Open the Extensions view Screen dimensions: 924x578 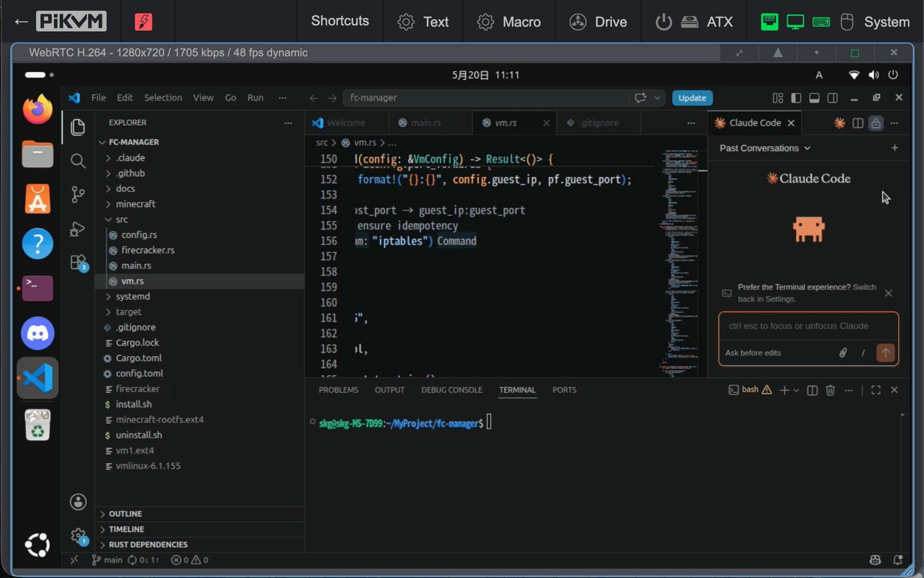point(78,262)
